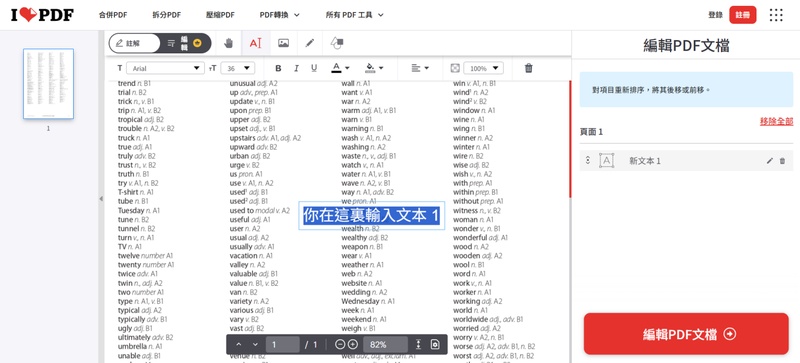
Task: Open the 100% opacity dropdown
Action: point(483,68)
